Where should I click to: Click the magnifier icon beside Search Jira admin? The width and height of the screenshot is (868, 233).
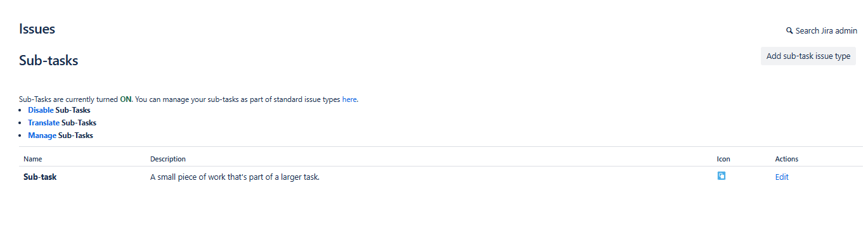point(789,30)
